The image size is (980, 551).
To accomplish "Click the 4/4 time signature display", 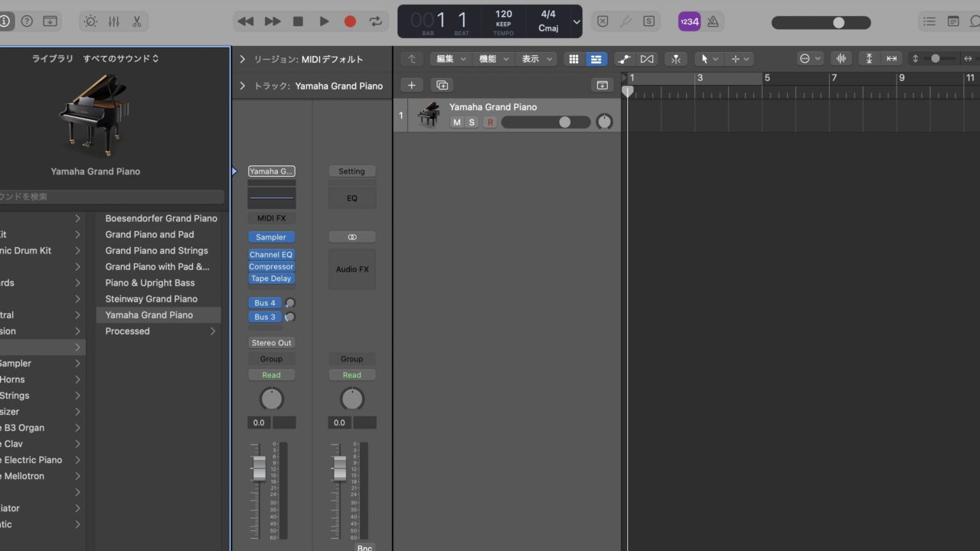I will [x=548, y=14].
